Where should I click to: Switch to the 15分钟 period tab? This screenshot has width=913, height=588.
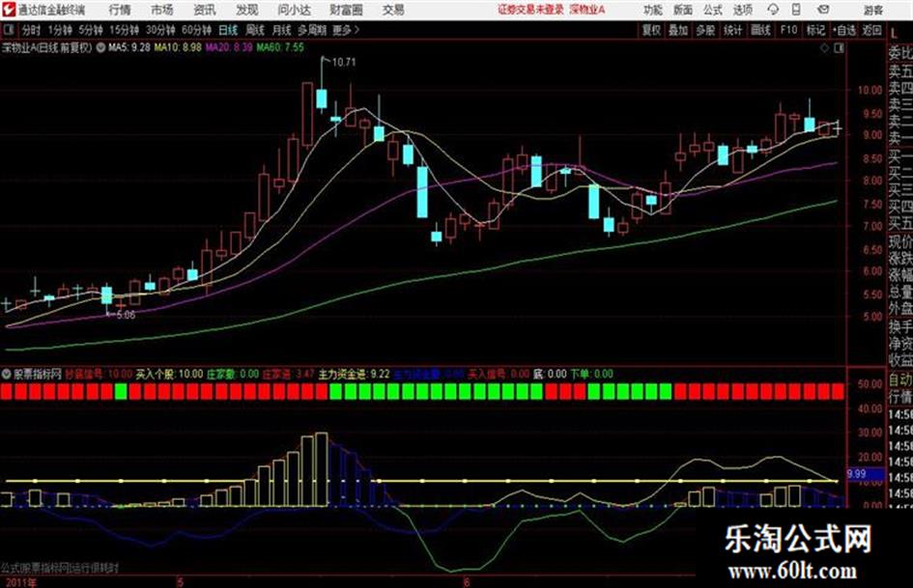124,30
